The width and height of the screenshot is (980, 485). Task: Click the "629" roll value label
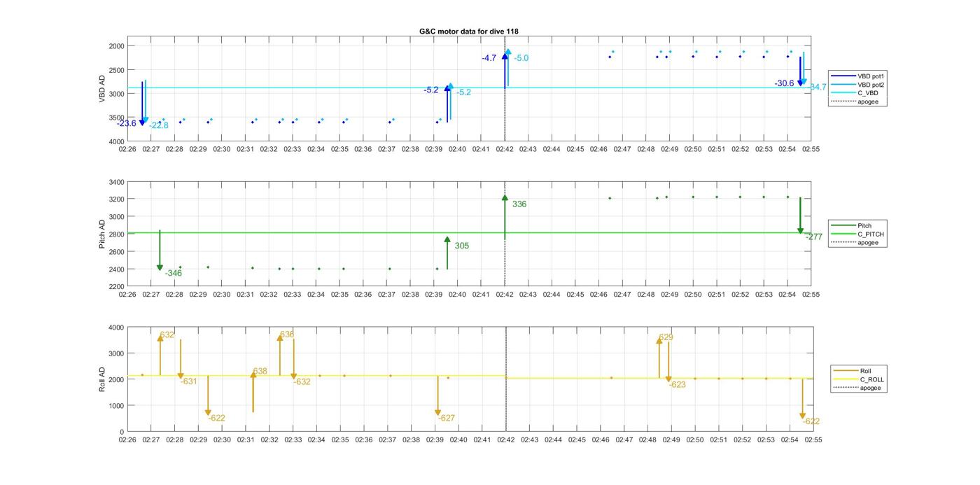666,337
